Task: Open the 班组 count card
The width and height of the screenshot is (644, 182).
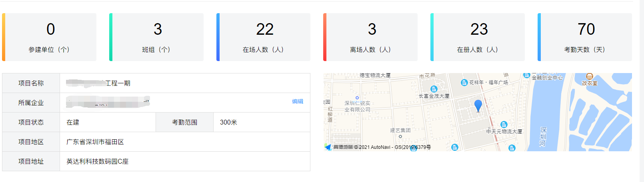Action: pos(156,37)
